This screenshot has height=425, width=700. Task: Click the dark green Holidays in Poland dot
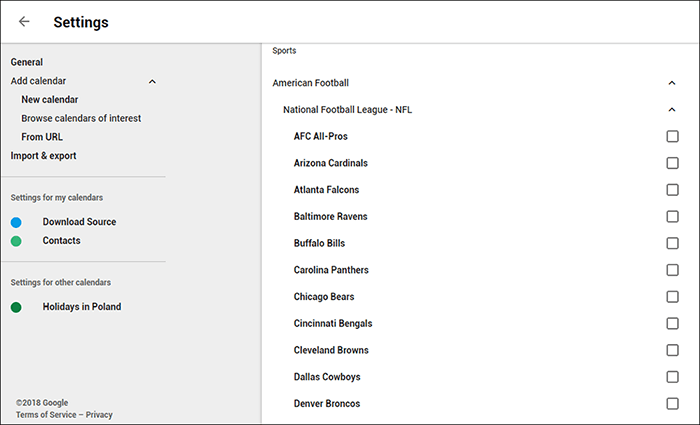[x=16, y=307]
